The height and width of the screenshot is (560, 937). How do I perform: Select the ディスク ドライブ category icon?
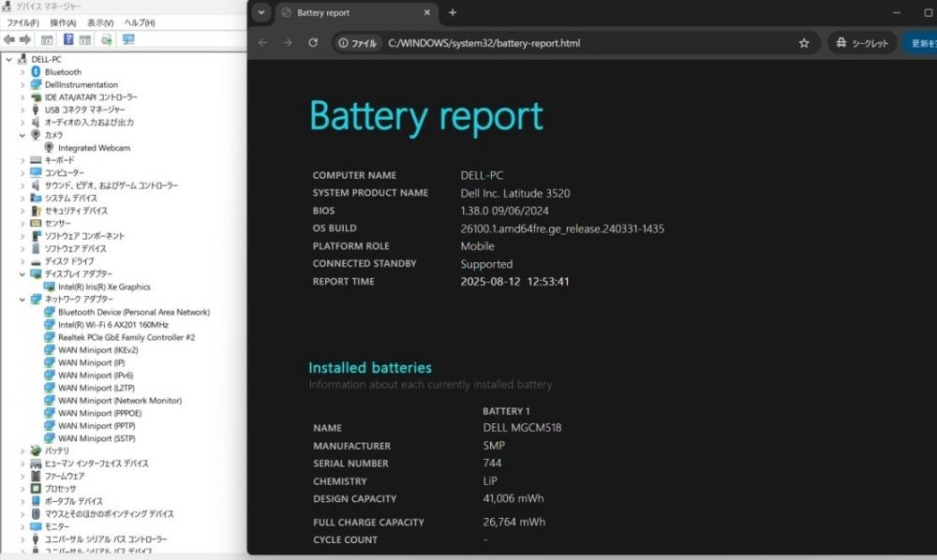(x=36, y=261)
